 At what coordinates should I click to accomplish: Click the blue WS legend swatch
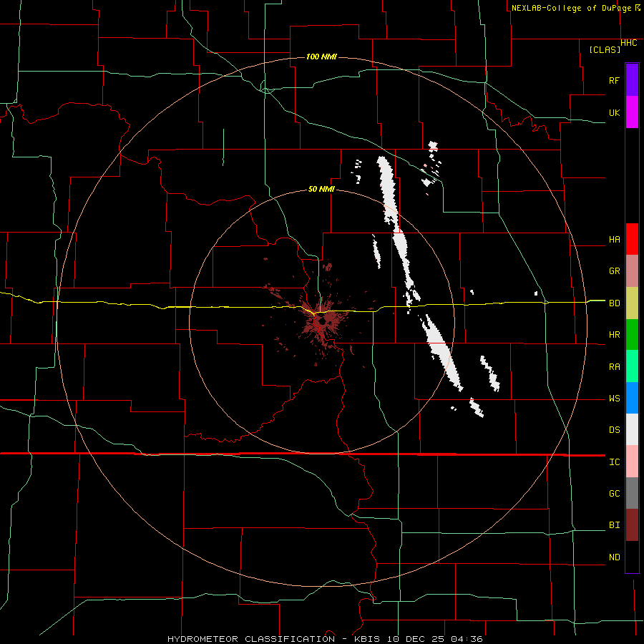point(632,398)
